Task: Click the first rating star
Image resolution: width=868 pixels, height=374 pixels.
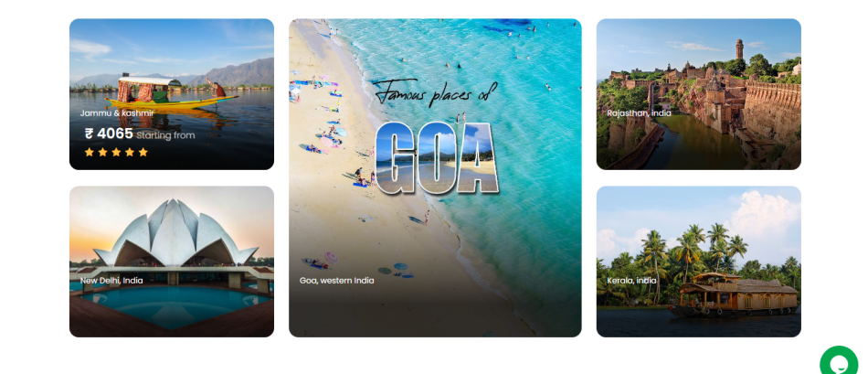Action: pyautogui.click(x=90, y=152)
